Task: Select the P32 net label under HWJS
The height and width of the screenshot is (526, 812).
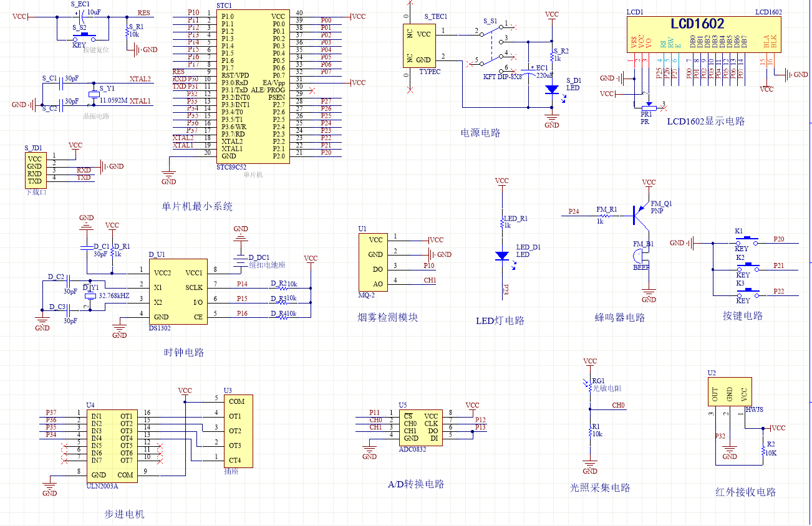Action: pos(720,436)
